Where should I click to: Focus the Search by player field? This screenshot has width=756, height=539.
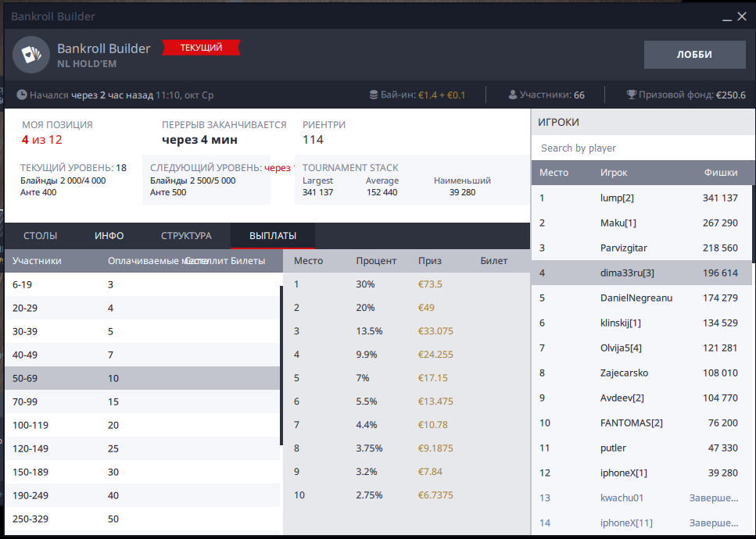(641, 148)
